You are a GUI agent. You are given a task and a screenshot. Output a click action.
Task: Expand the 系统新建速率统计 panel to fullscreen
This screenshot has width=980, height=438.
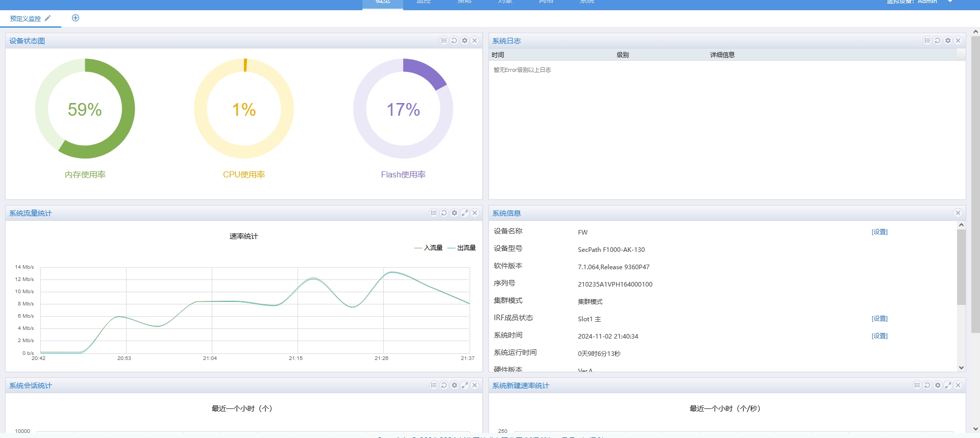click(x=948, y=385)
